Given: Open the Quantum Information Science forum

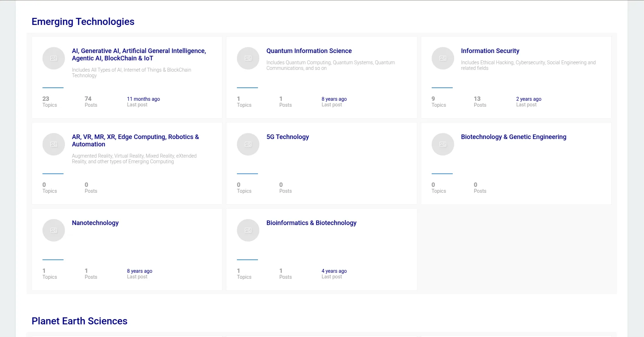Looking at the screenshot, I should coord(309,51).
